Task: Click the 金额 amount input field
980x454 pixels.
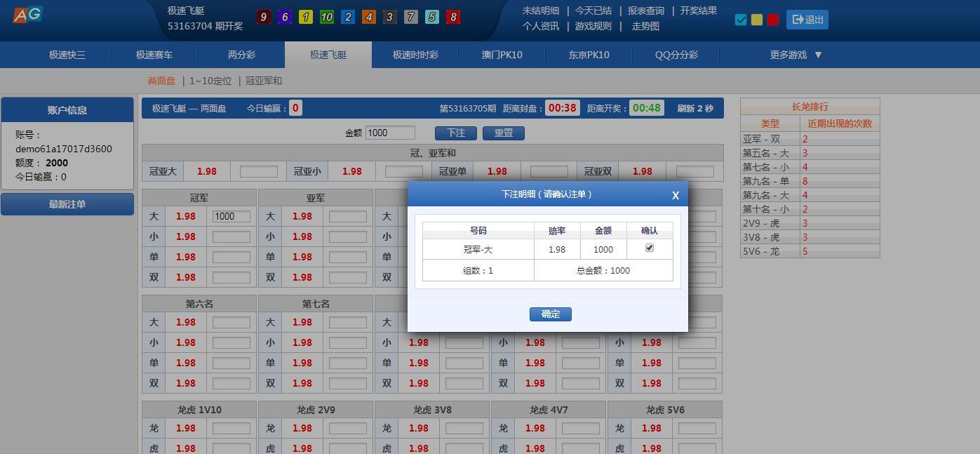Action: (x=390, y=133)
